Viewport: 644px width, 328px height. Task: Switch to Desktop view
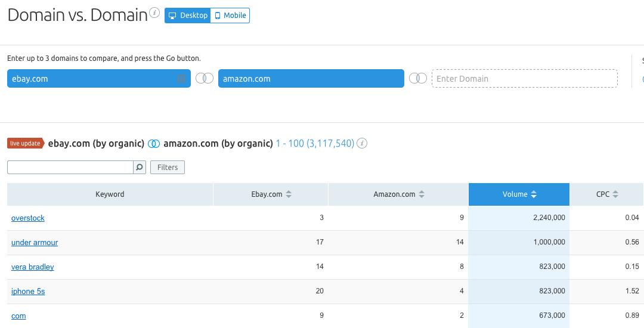pyautogui.click(x=188, y=16)
